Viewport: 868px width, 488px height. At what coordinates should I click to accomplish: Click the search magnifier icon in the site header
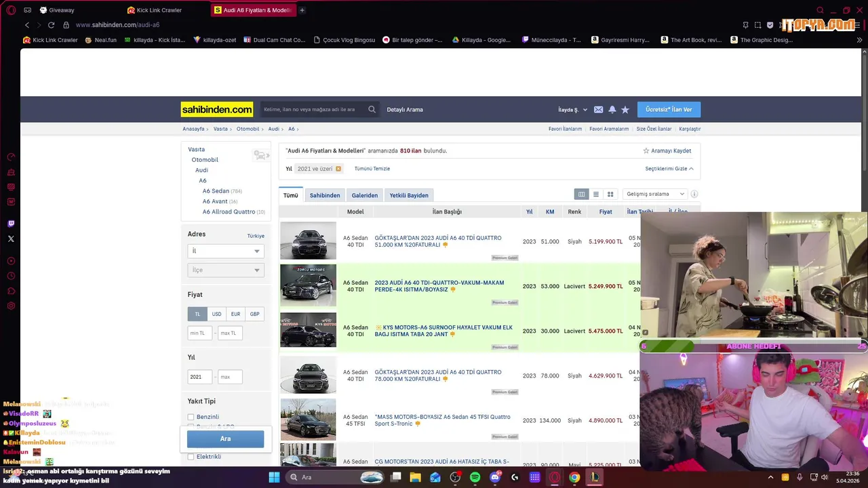[x=372, y=109]
